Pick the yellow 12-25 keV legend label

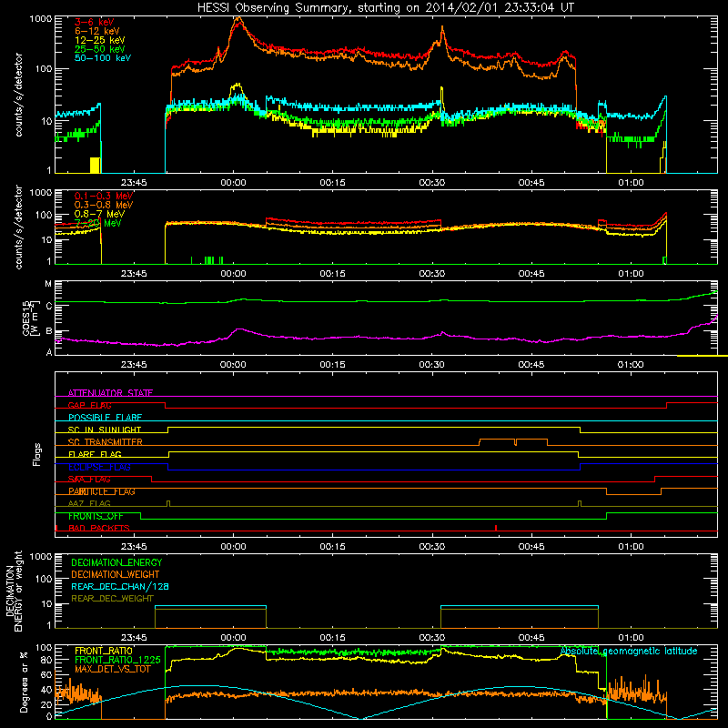[100, 40]
